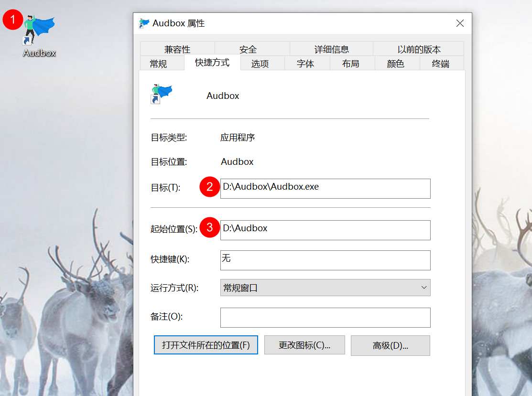The height and width of the screenshot is (396, 532).
Task: Switch to the 常规 tab
Action: tap(161, 63)
